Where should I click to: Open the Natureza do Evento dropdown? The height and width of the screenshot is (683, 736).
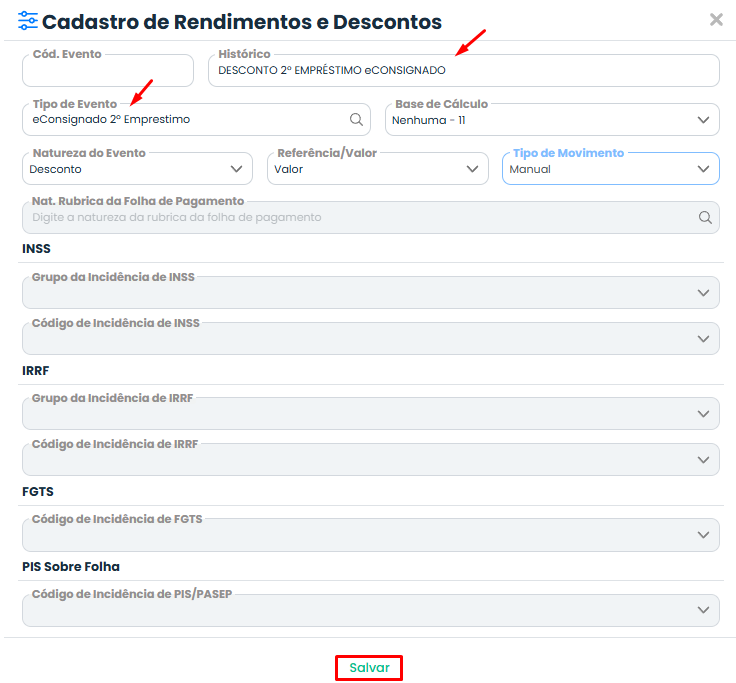(x=138, y=169)
